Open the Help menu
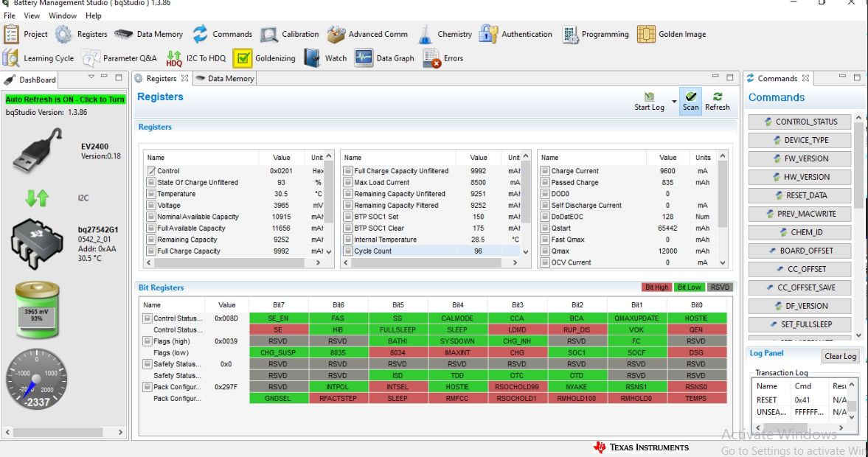This screenshot has height=457, width=868. tap(93, 15)
